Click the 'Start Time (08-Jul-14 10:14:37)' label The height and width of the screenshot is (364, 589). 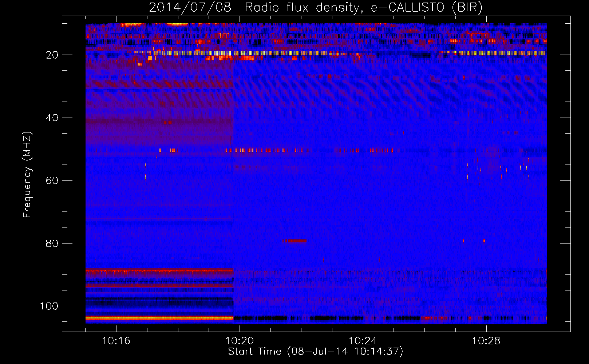coord(316,352)
